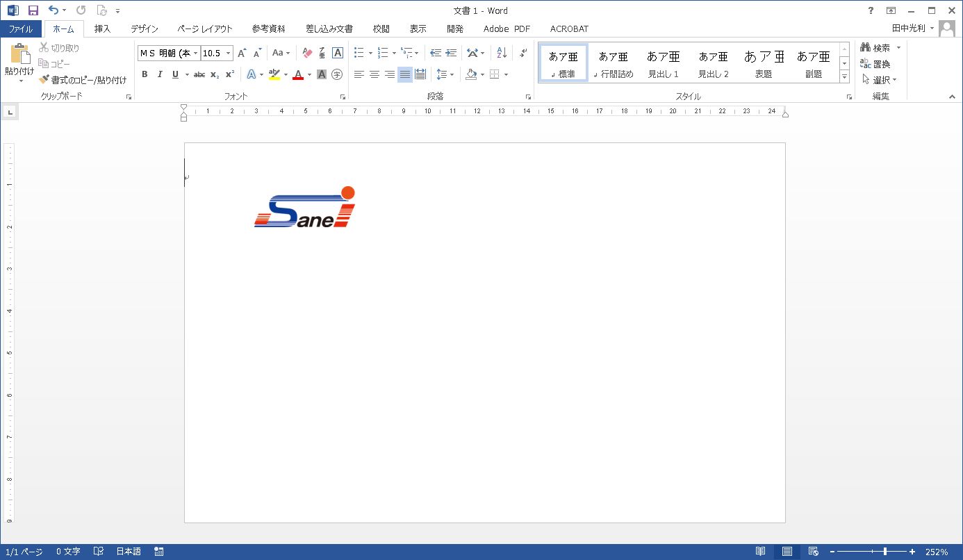Toggle Underline formatting
The height and width of the screenshot is (560, 963).
point(175,74)
